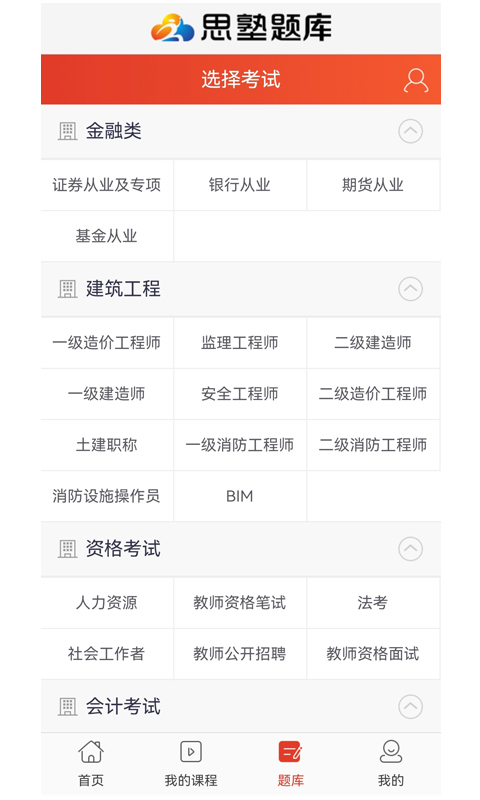Screen dimensions: 480x800
Task: Click the 思塾题库 cloud logo
Action: coord(172,28)
